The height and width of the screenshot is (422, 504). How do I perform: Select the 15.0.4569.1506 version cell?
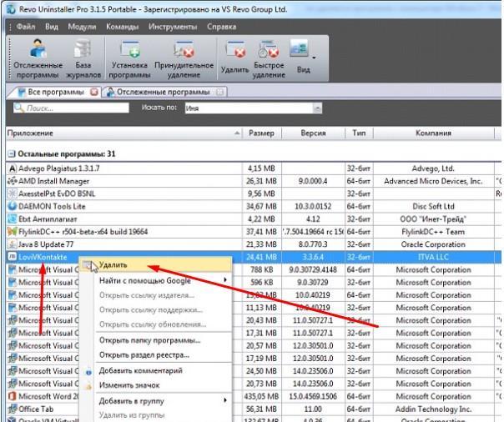point(313,396)
